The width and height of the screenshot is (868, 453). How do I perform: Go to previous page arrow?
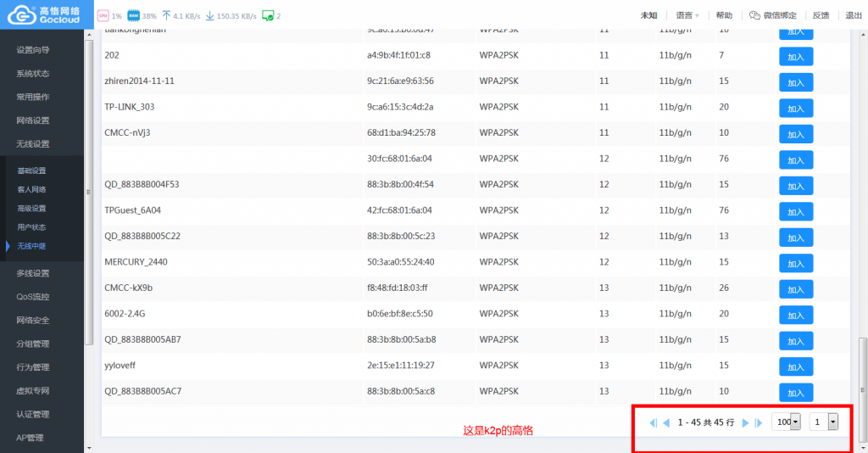pos(666,422)
